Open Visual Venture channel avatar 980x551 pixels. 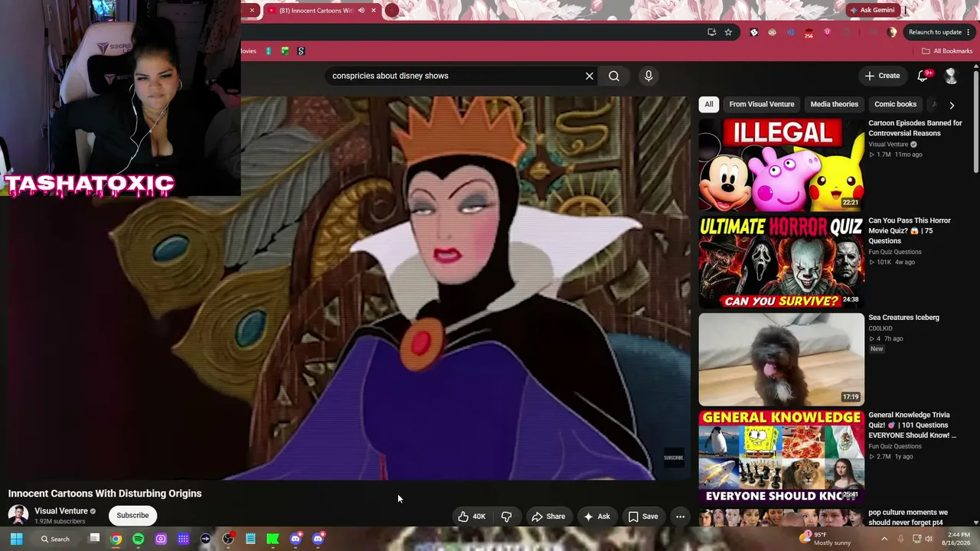pyautogui.click(x=18, y=515)
